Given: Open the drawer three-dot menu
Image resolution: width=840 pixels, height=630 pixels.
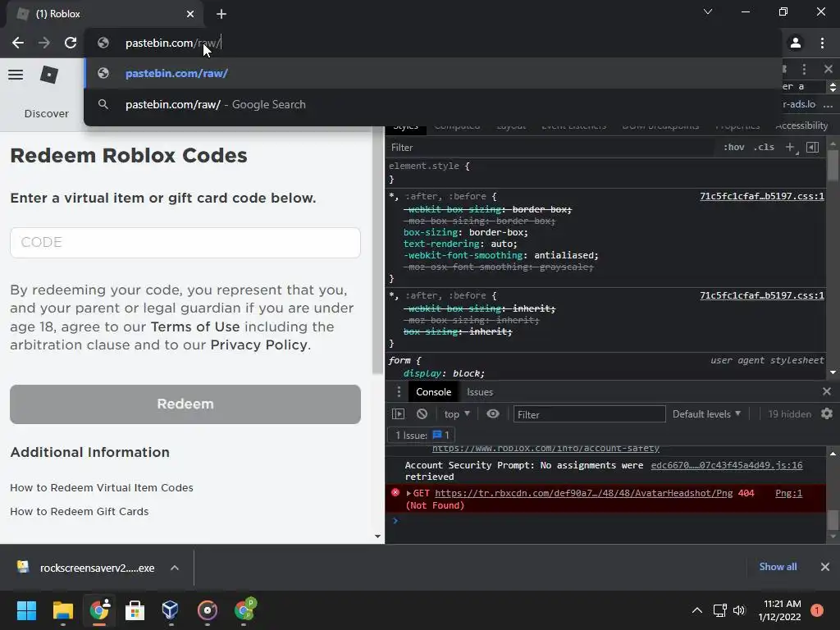Looking at the screenshot, I should click(399, 392).
